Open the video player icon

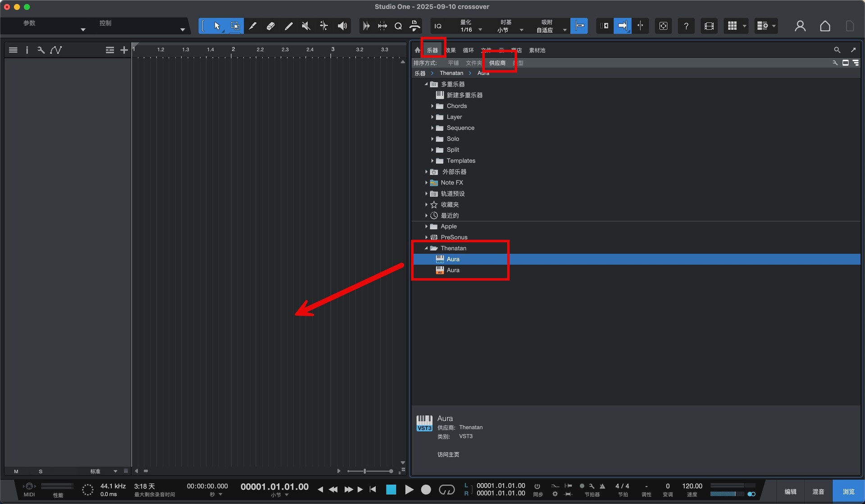tap(709, 26)
